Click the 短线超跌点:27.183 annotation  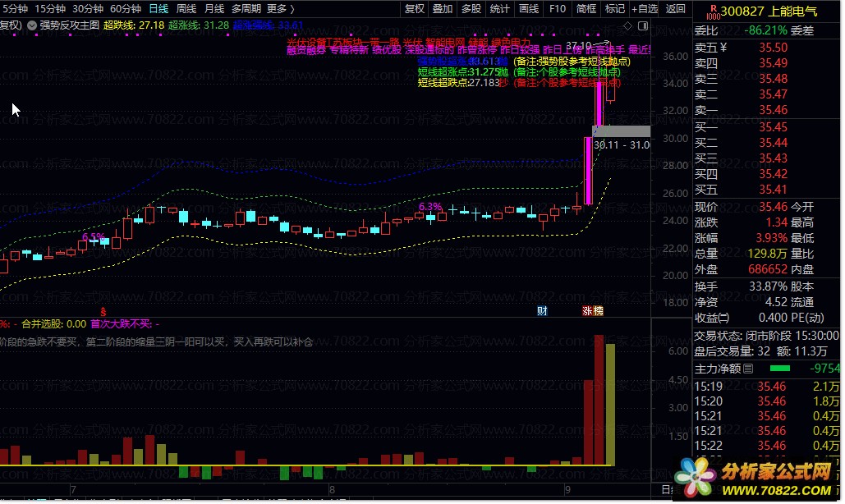point(463,83)
